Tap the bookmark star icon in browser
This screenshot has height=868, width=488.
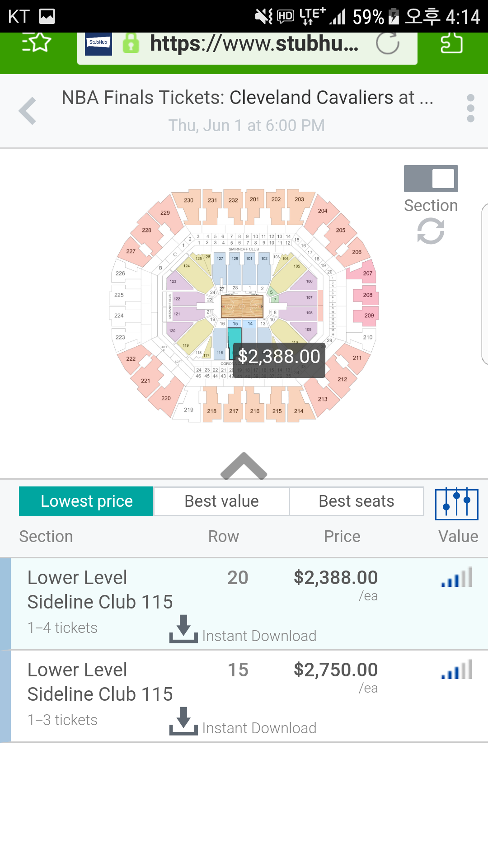click(x=37, y=43)
